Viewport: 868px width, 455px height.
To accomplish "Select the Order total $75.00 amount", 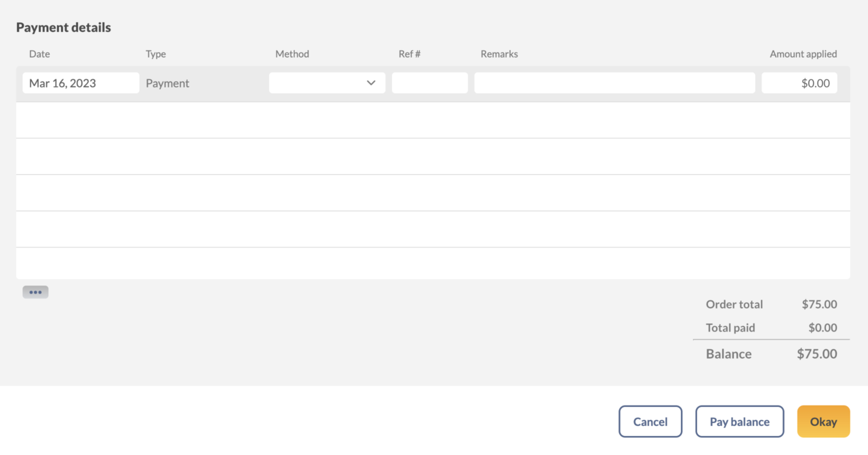I will (818, 304).
